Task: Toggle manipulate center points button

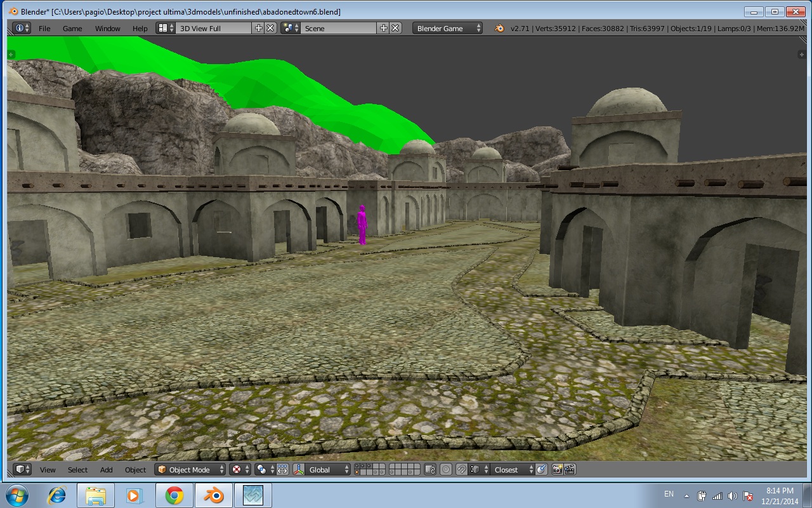Action: (x=282, y=469)
